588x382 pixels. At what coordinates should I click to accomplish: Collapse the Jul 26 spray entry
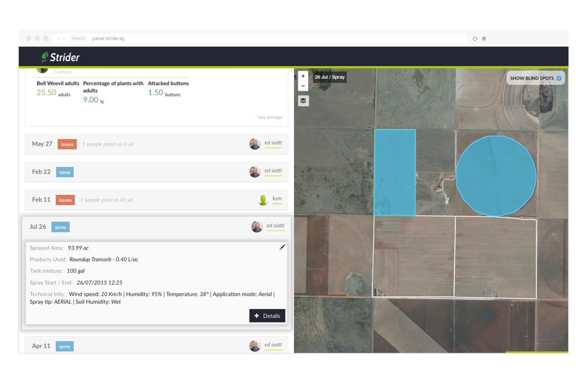tap(157, 227)
